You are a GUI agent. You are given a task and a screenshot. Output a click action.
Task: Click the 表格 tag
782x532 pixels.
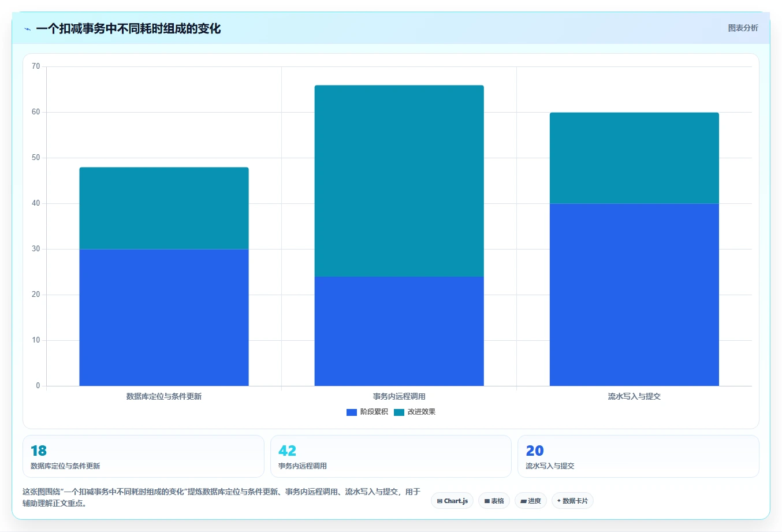494,501
